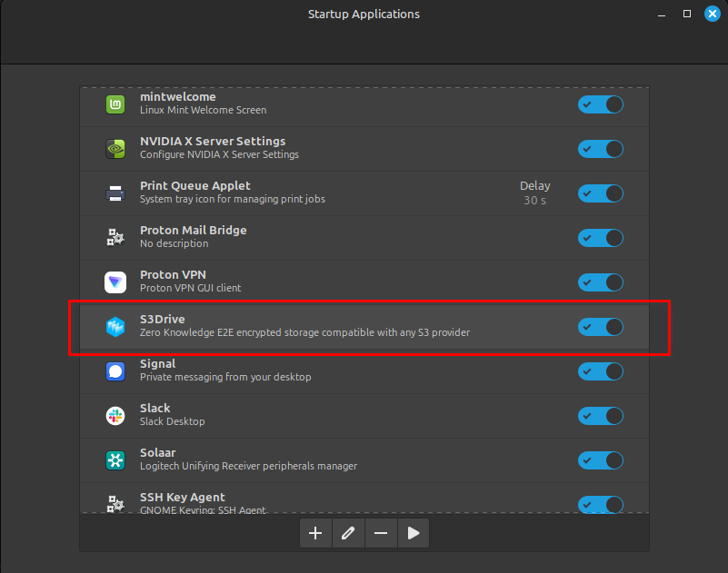Click the S3Drive app icon

coord(115,327)
